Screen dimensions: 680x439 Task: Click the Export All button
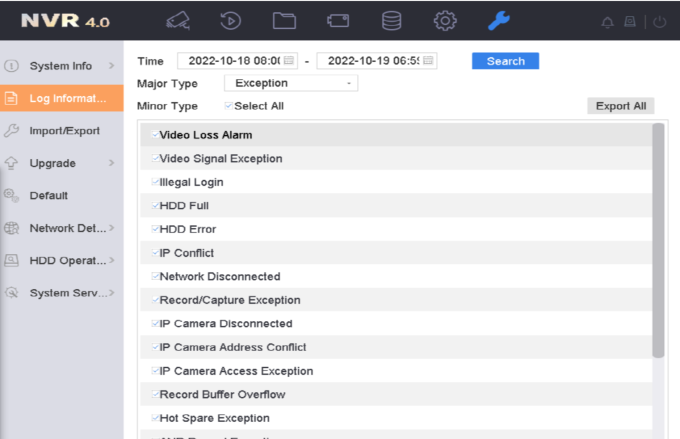(x=620, y=106)
